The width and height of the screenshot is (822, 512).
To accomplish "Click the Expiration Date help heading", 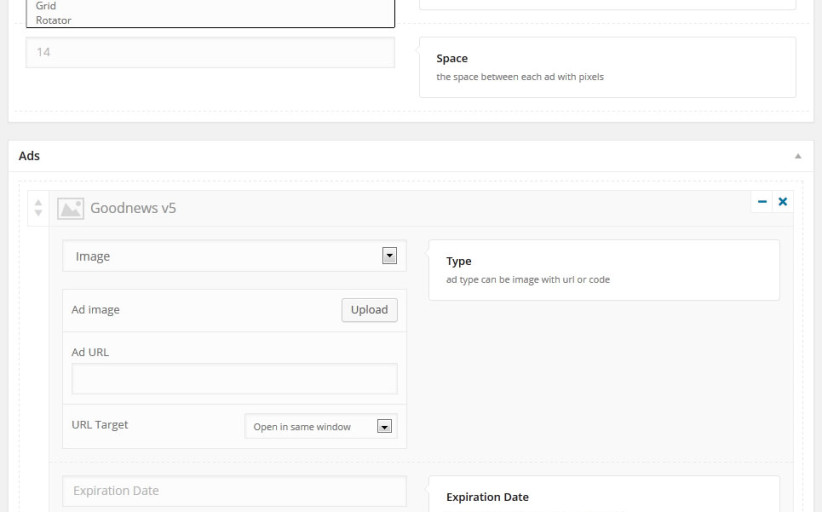I will (x=488, y=497).
